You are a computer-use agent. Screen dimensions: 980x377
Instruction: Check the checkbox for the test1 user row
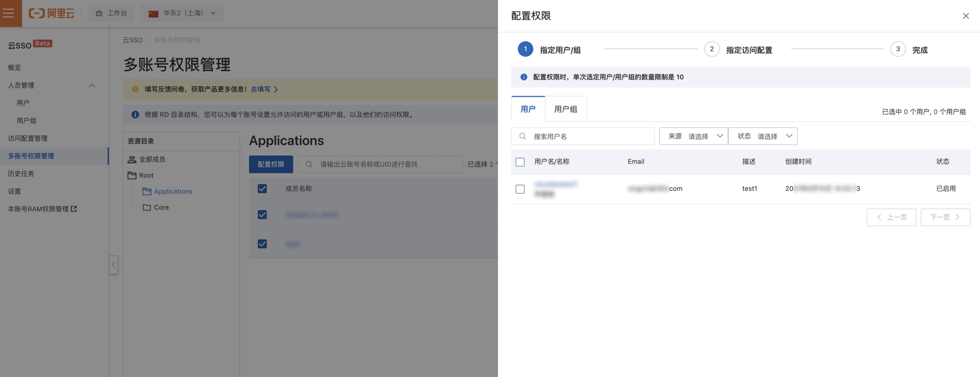(520, 189)
